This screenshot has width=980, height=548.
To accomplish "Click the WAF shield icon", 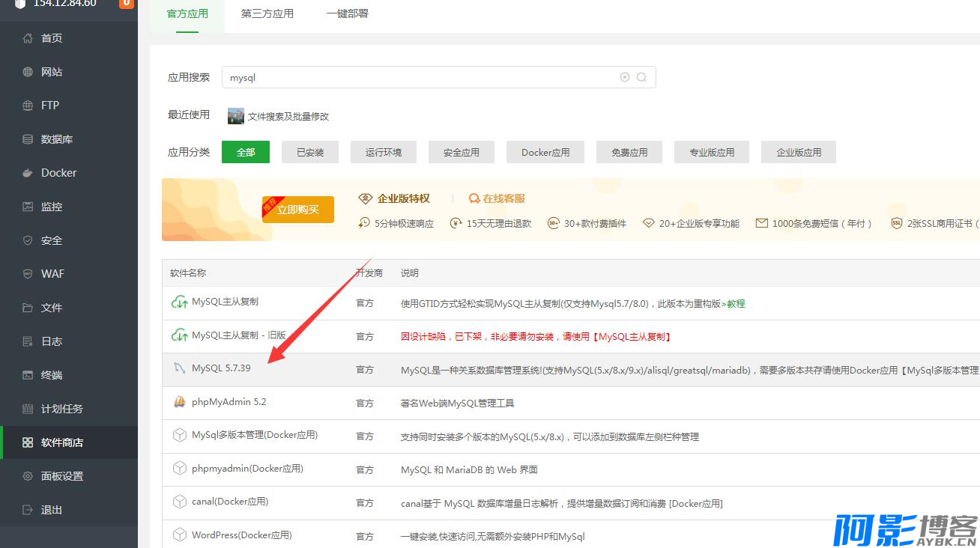I will tap(28, 274).
